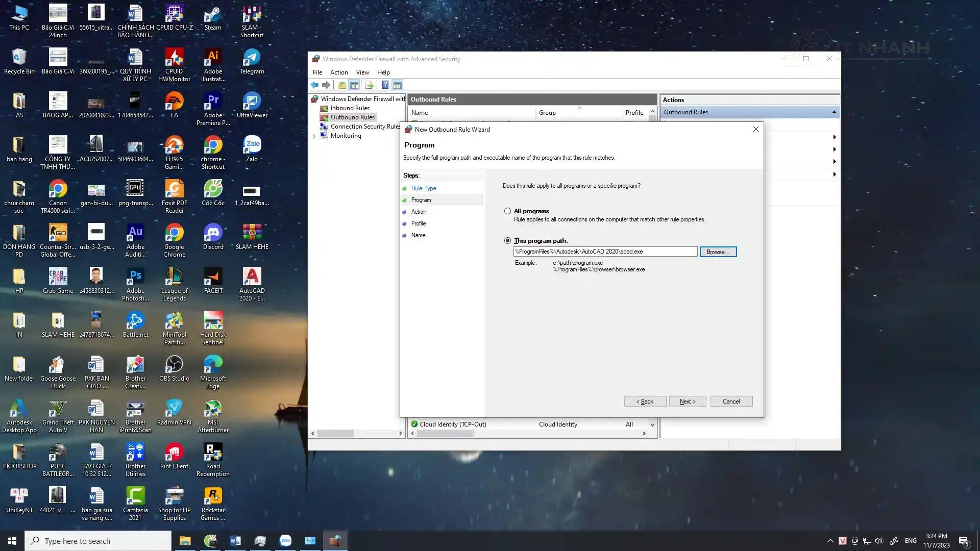Screen dimensions: 980x551
Task: Toggle Show/Hide Action Pane toolbar icon
Action: 398,85
